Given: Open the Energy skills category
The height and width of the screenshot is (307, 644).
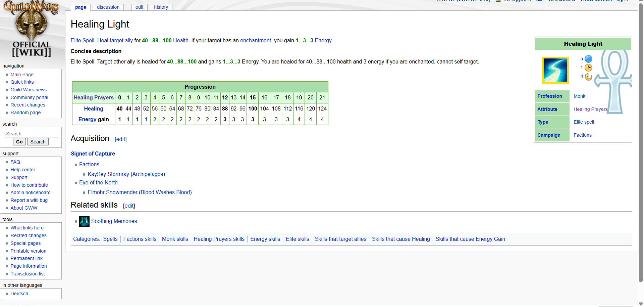Looking at the screenshot, I should pos(265,239).
